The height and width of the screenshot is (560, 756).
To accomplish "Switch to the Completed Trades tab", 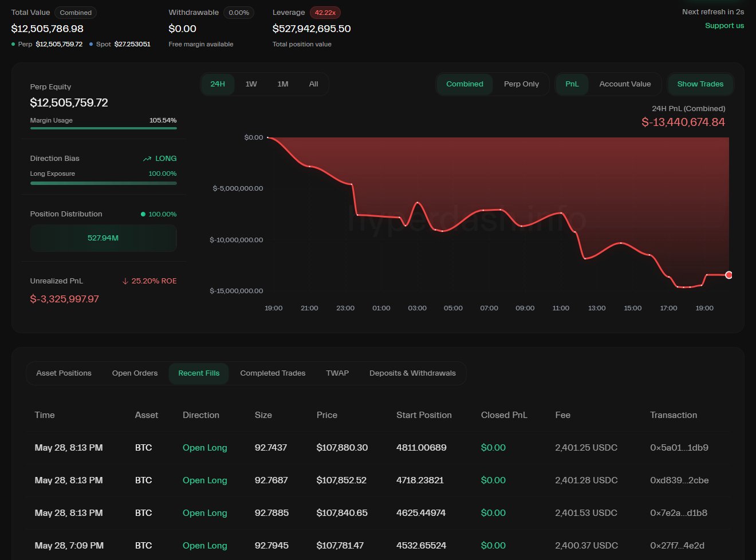I will click(273, 373).
